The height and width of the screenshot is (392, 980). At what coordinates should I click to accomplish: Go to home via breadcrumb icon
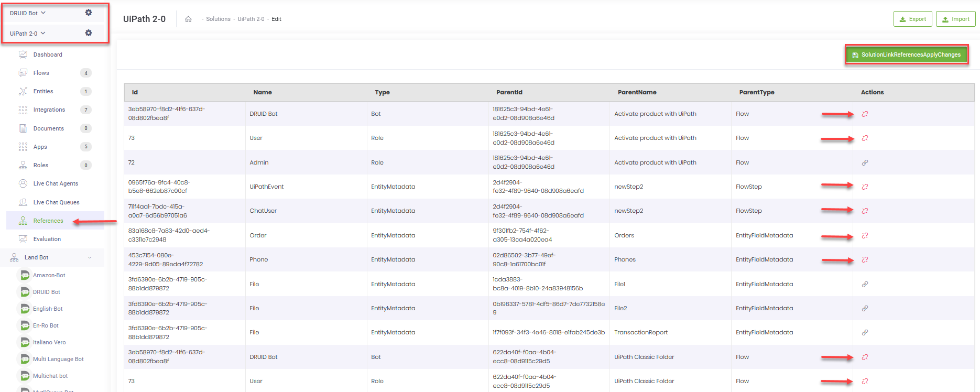[x=189, y=19]
